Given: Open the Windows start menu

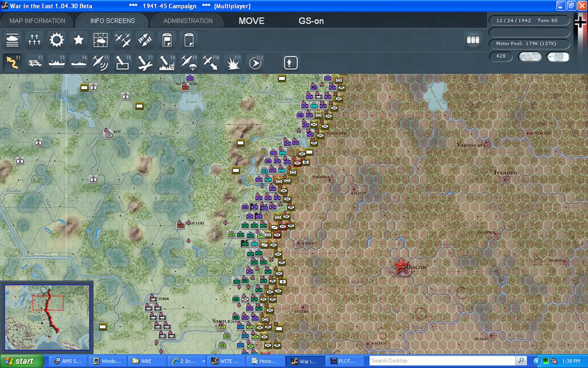Looking at the screenshot, I should tap(22, 361).
